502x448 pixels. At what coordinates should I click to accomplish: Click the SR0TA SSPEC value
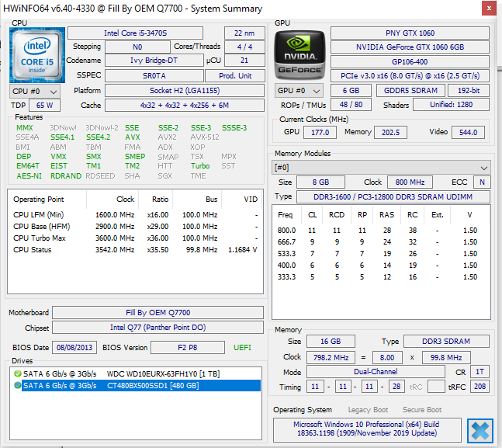(x=154, y=75)
